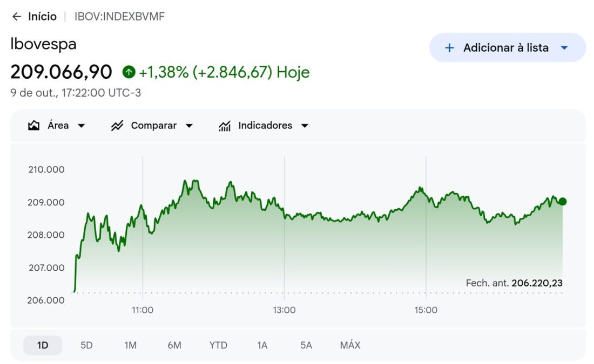This screenshot has width=594, height=364.
Task: Click the back arrow icon beside Início
Action: pyautogui.click(x=16, y=17)
